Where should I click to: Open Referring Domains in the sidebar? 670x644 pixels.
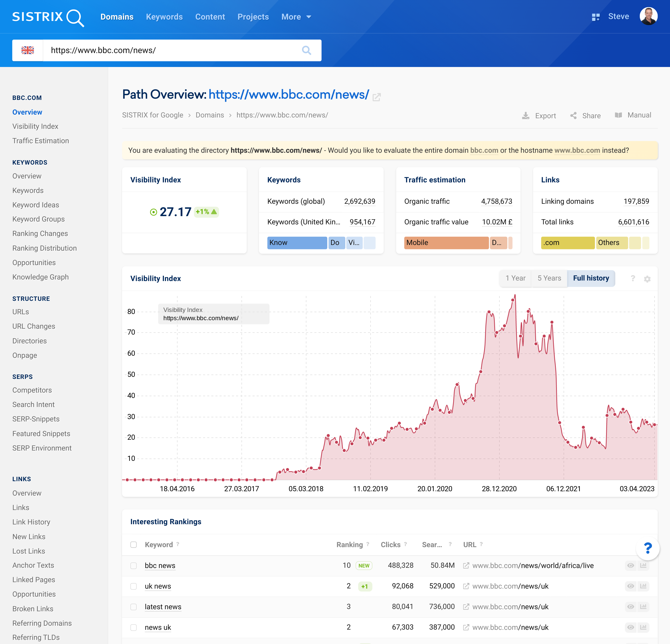pyautogui.click(x=42, y=623)
